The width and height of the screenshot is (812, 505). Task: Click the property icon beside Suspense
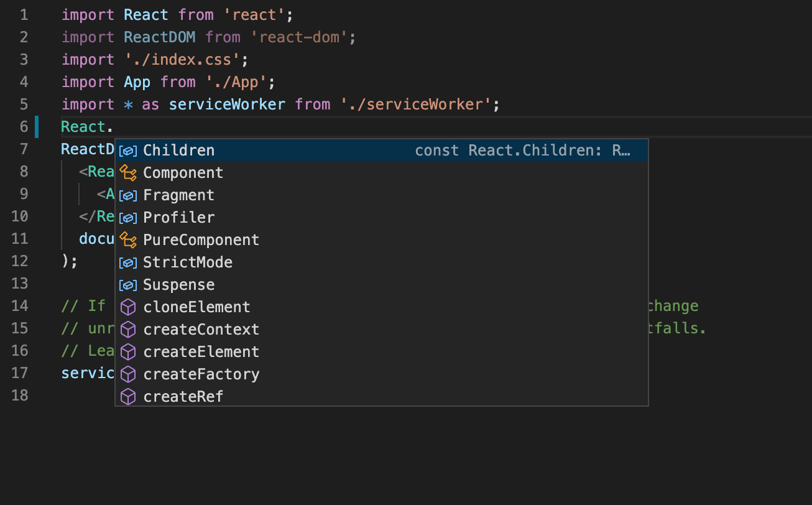click(128, 284)
